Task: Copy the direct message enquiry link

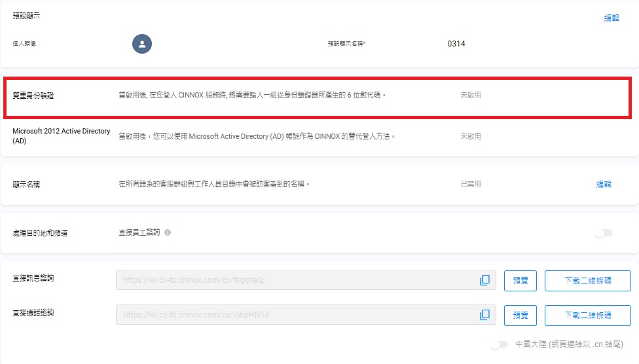Action: [484, 280]
